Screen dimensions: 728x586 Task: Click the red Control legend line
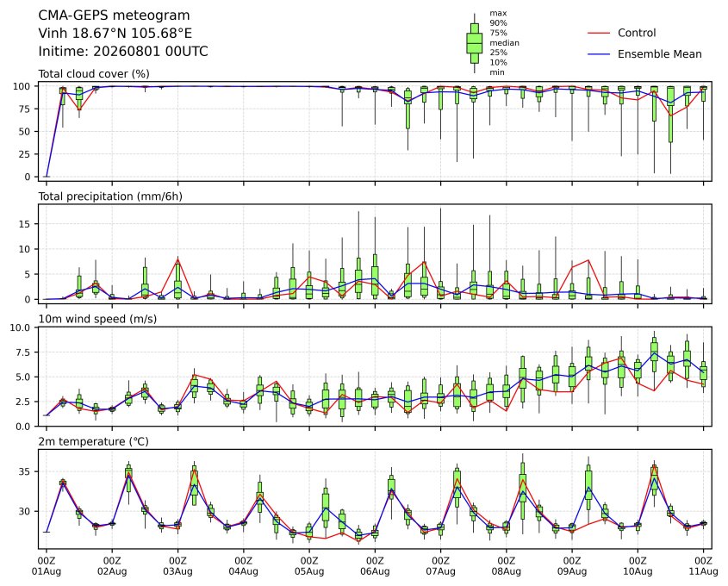click(599, 33)
